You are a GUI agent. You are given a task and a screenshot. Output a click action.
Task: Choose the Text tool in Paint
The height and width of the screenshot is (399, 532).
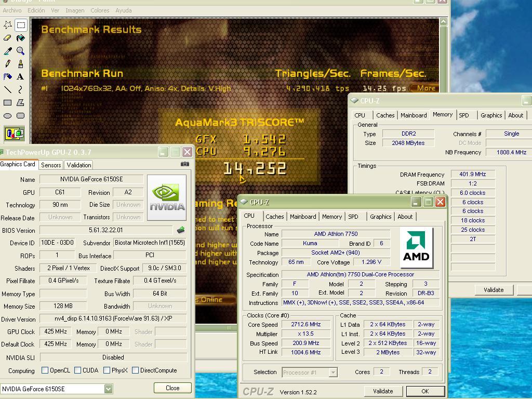click(21, 77)
